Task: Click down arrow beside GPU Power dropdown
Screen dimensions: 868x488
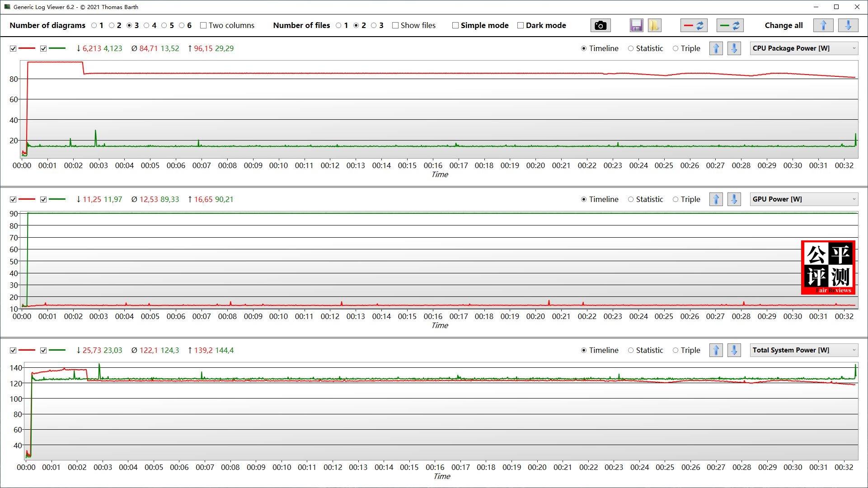Action: [734, 199]
